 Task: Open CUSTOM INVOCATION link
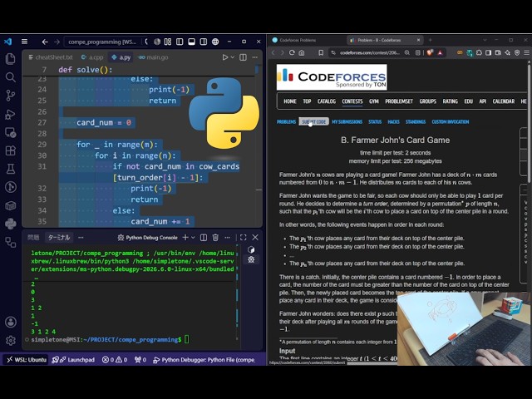pos(451,122)
